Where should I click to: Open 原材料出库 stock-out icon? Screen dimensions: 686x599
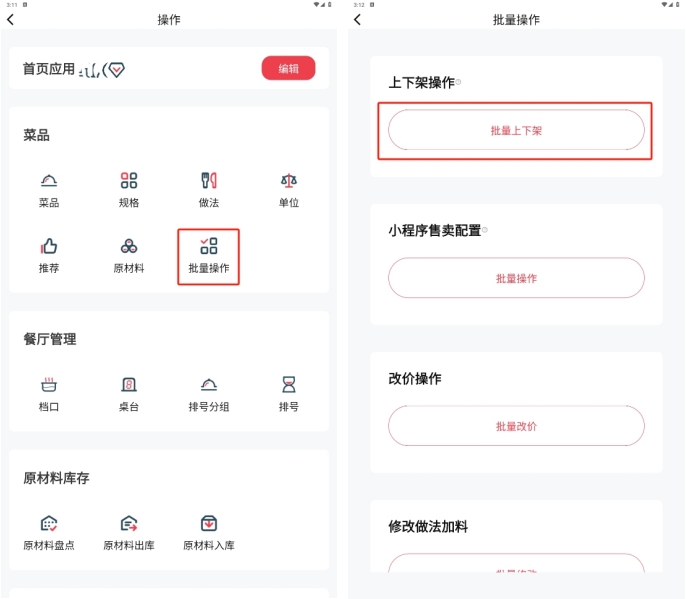[x=129, y=524]
